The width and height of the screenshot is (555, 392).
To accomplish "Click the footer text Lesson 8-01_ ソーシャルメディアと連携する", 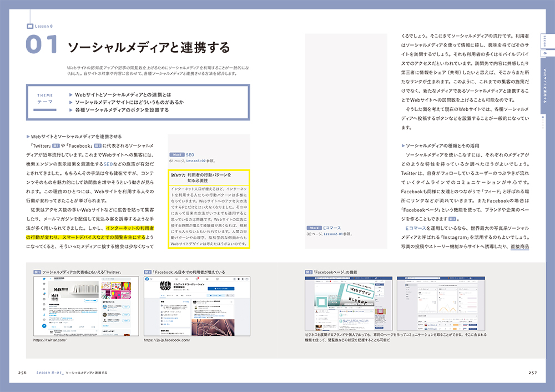I will point(72,373).
